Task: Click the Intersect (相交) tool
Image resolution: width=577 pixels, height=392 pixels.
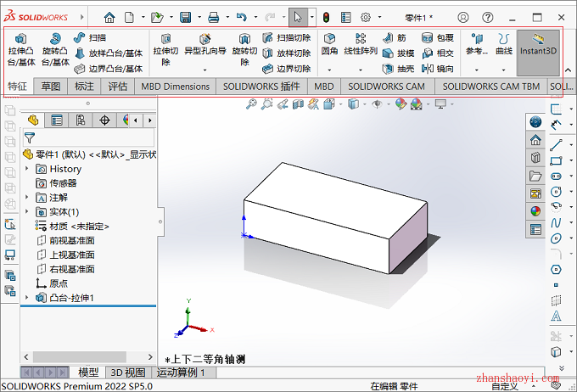Action: (x=438, y=53)
